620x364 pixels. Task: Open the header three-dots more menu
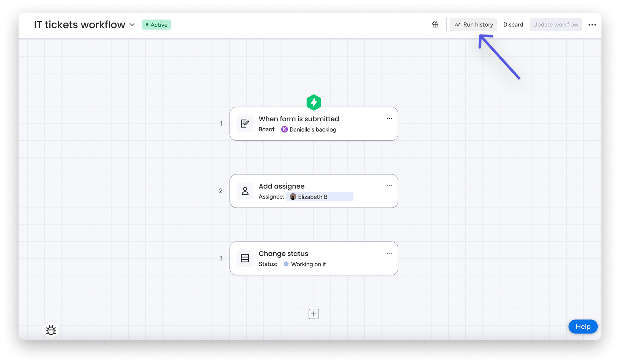(x=592, y=25)
